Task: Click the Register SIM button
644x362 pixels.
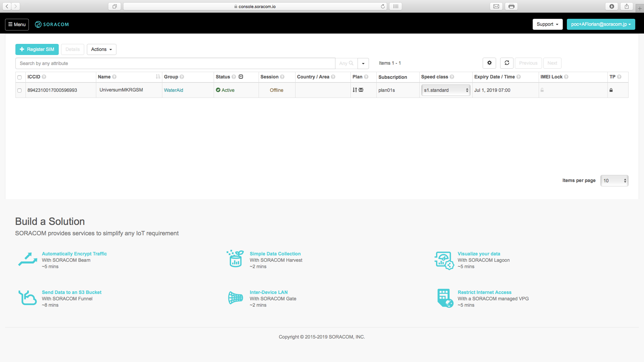Action: click(37, 49)
